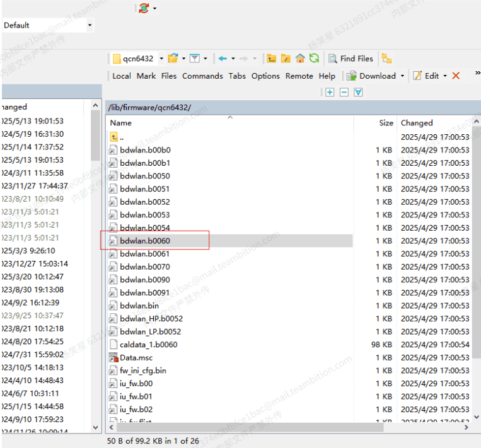Image resolution: width=481 pixels, height=448 pixels.
Task: Open the Options menu
Action: (265, 76)
